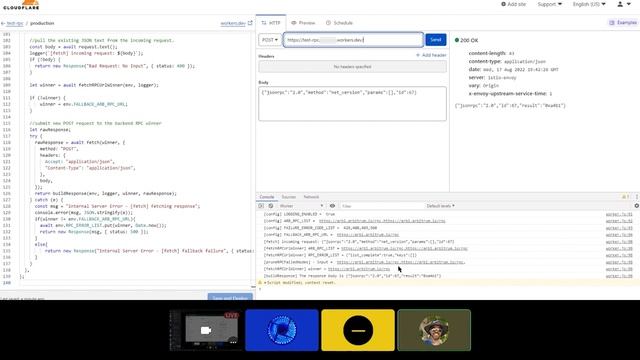
Task: Open the test-rpc breadcrumb link
Action: click(x=15, y=23)
